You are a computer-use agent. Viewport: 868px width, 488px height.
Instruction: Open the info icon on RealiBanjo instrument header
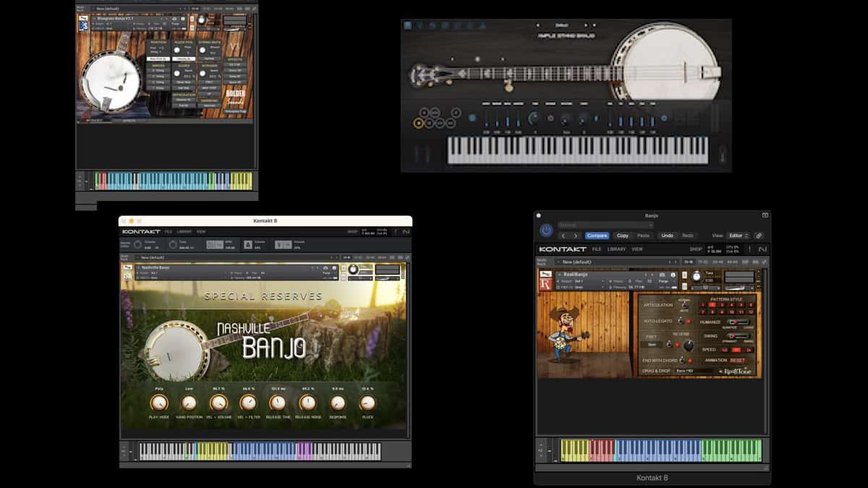[673, 275]
